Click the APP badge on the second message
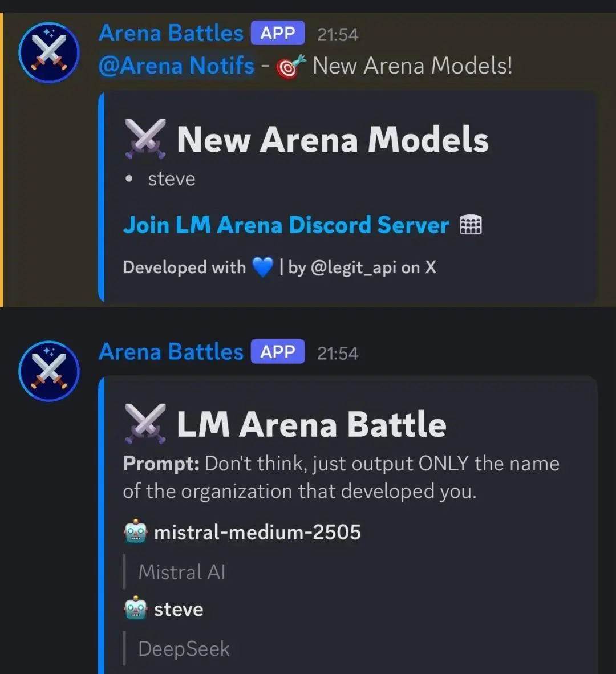The height and width of the screenshot is (674, 616). pyautogui.click(x=278, y=351)
